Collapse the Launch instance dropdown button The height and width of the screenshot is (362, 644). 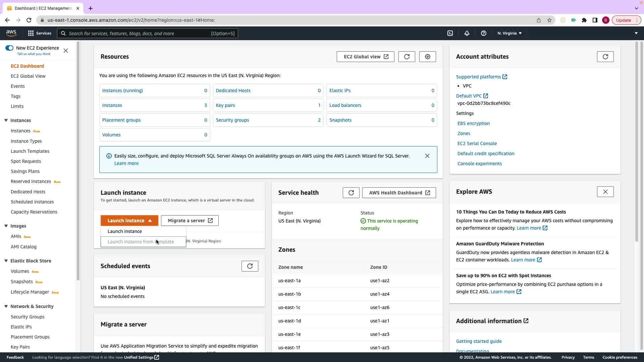tap(129, 221)
